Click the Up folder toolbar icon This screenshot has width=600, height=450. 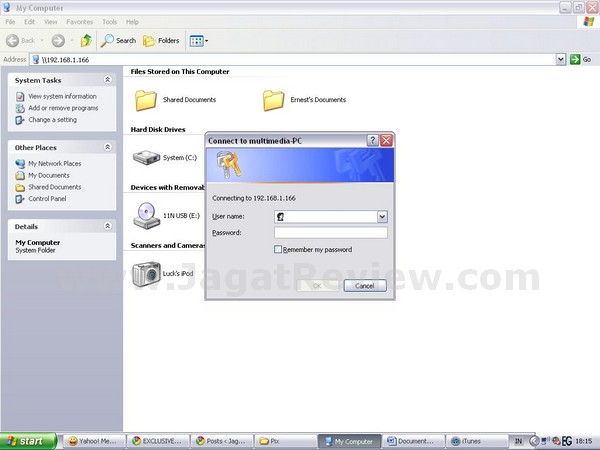pos(87,41)
